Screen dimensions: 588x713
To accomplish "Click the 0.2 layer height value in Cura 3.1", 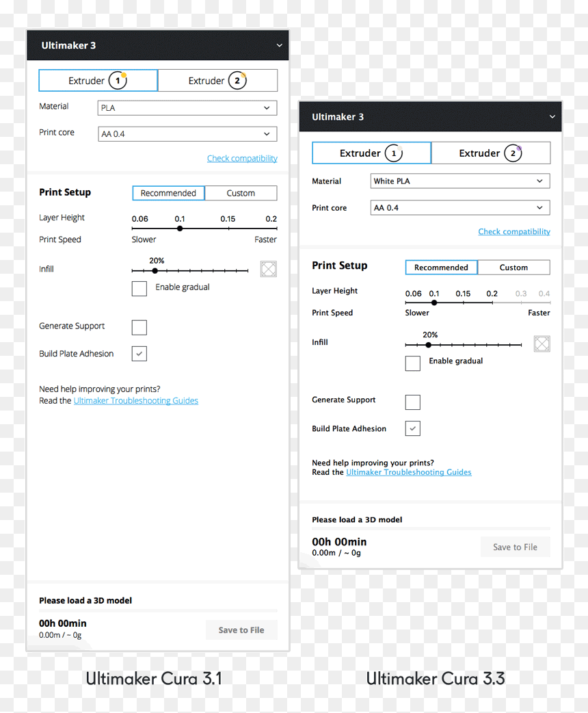I will 271,219.
